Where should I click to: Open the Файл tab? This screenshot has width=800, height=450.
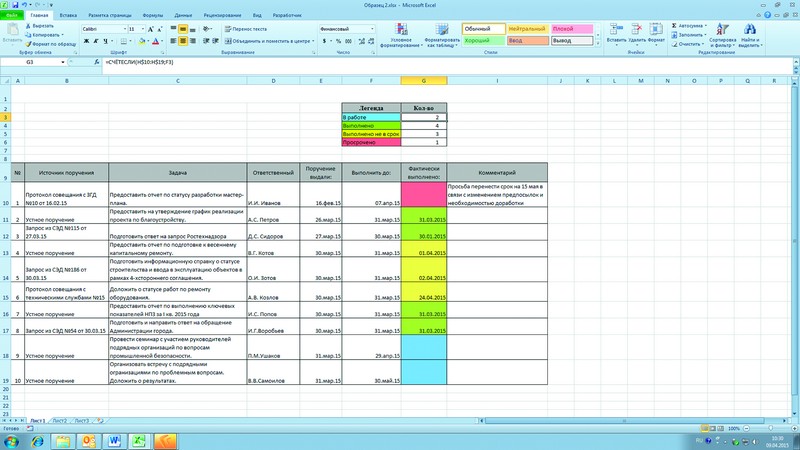(11, 15)
